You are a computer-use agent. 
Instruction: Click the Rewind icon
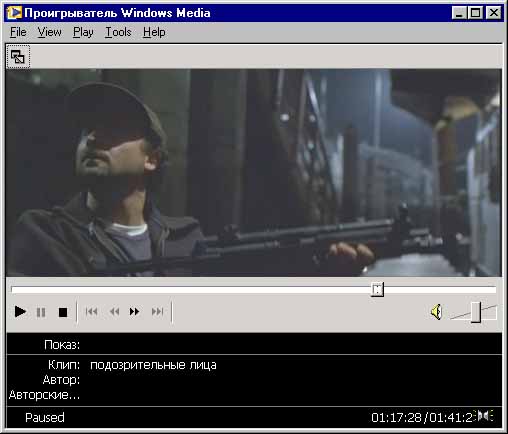(114, 312)
